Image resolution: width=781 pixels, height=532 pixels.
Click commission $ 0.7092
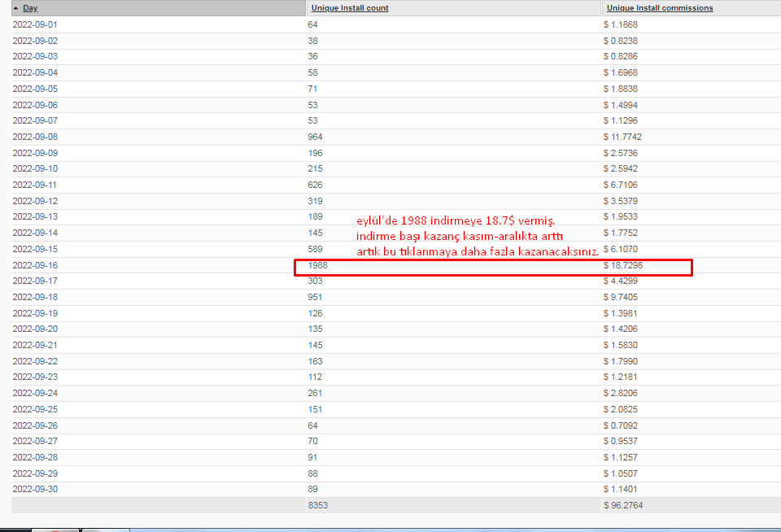(620, 425)
